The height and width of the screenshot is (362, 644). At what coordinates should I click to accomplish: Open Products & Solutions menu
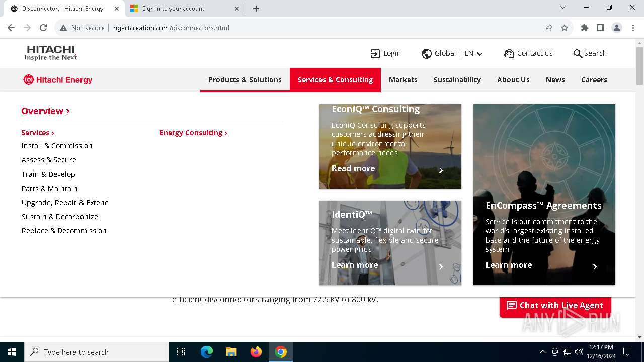[245, 80]
